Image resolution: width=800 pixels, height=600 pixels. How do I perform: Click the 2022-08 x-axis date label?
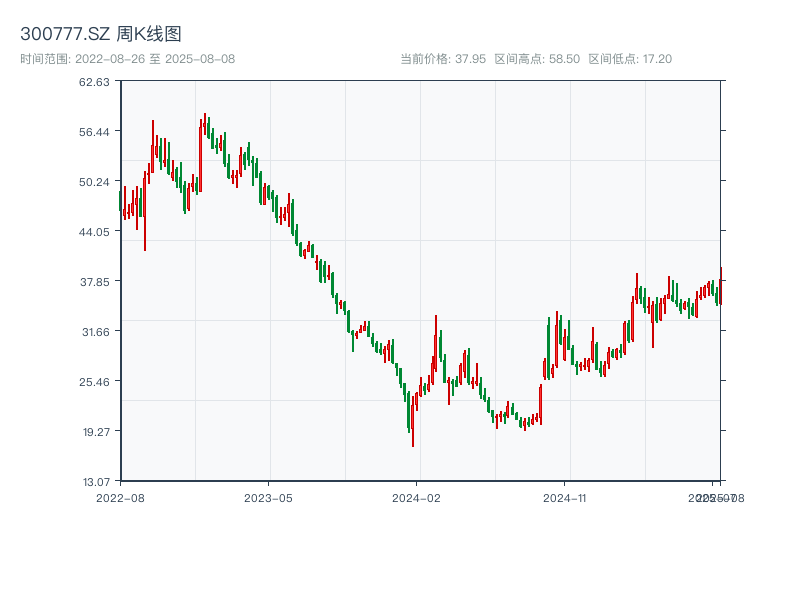point(120,497)
